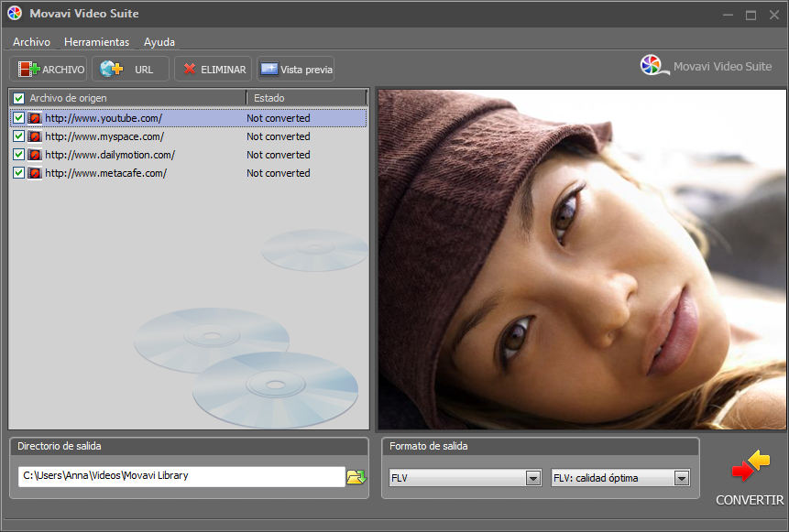Click the Movavi Video Suite logo in the toolbar
This screenshot has width=789, height=532.
706,66
